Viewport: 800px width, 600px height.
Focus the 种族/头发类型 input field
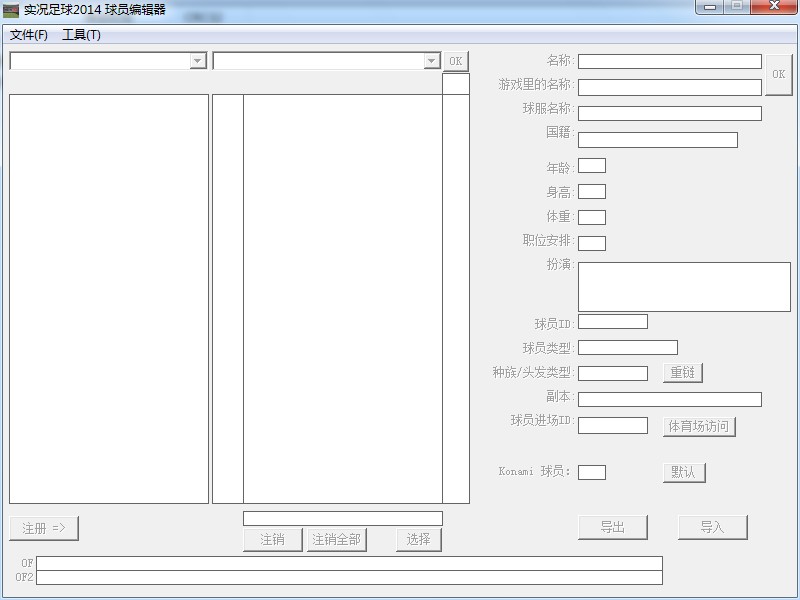click(x=613, y=373)
